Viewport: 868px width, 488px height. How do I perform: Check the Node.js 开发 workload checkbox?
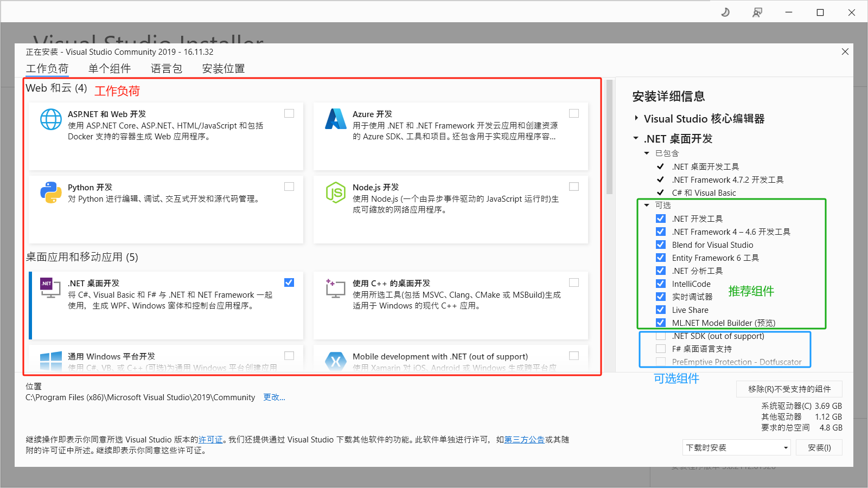pos(574,187)
